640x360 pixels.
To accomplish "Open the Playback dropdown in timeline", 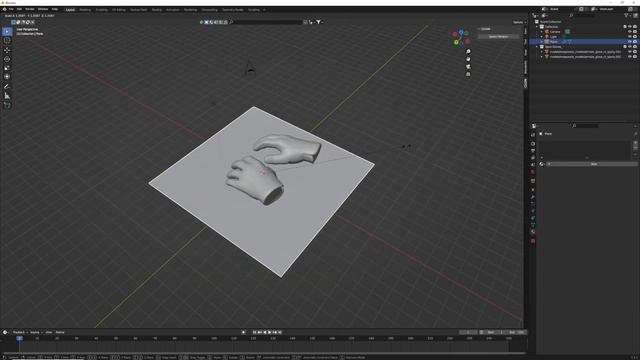I will click(x=20, y=332).
